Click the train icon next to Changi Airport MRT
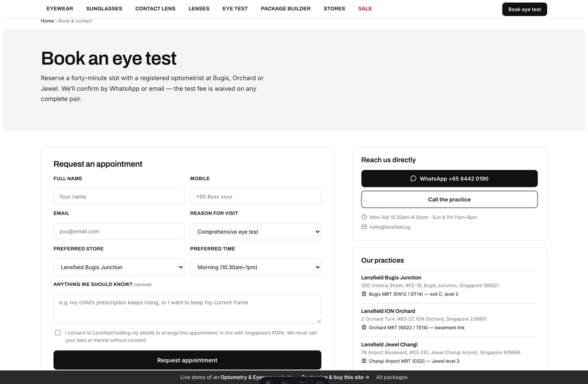This screenshot has height=384, width=588. point(364,361)
